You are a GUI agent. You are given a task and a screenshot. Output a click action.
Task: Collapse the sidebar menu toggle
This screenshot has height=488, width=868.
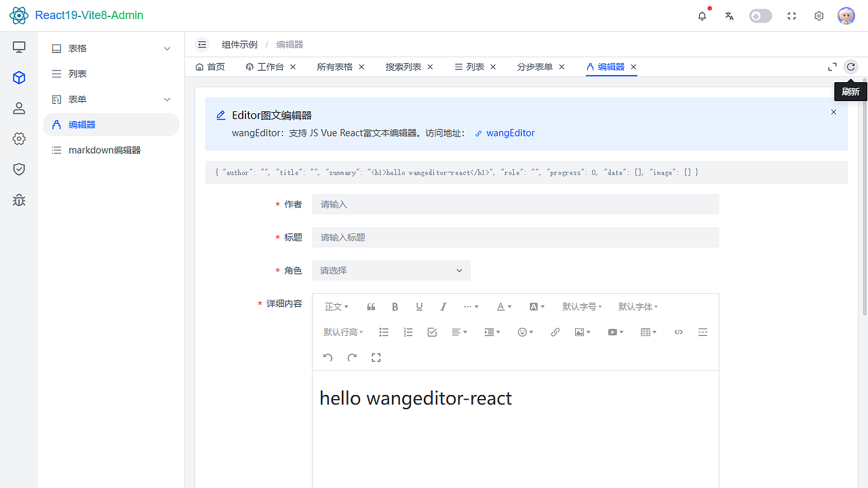202,44
